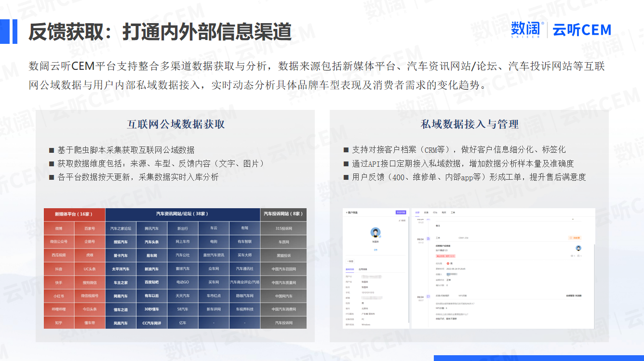The width and height of the screenshot is (644, 361).
Task: Switch to the 行为 tab
Action: point(435,213)
